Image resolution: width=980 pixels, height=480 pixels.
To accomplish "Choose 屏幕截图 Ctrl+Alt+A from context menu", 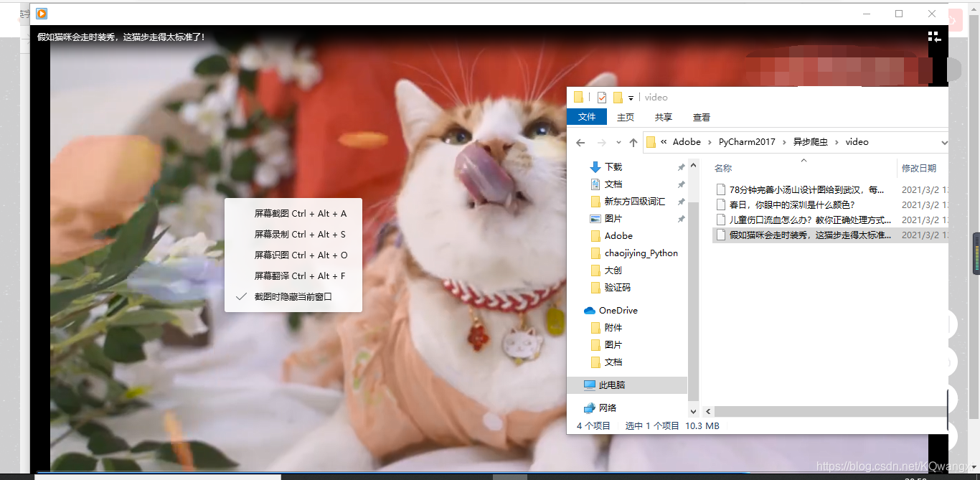I will [300, 213].
